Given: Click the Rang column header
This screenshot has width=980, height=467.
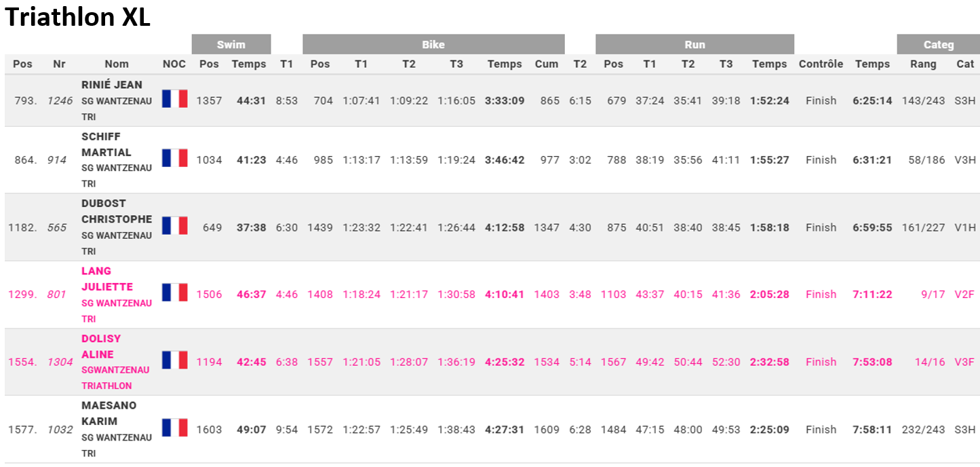Looking at the screenshot, I should pos(923,64).
